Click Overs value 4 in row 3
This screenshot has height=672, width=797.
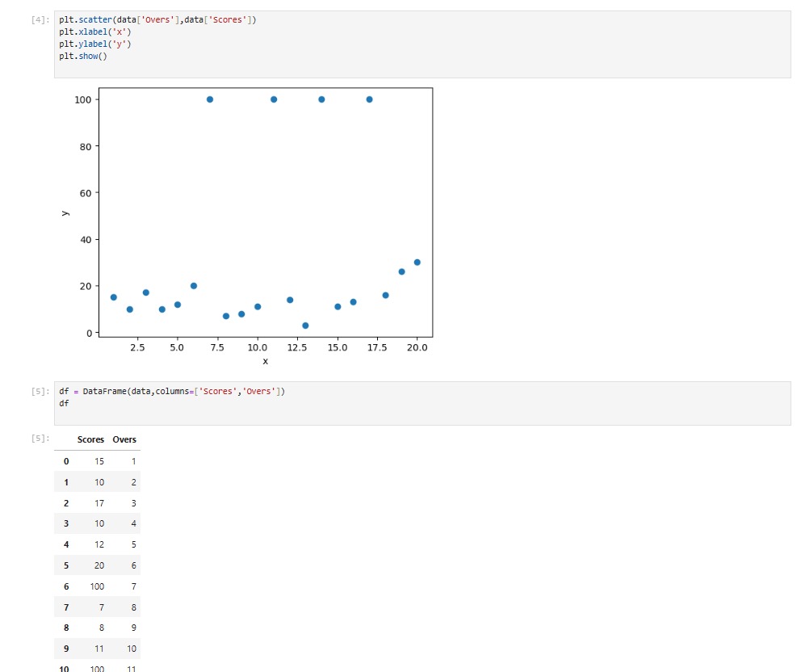pos(134,523)
